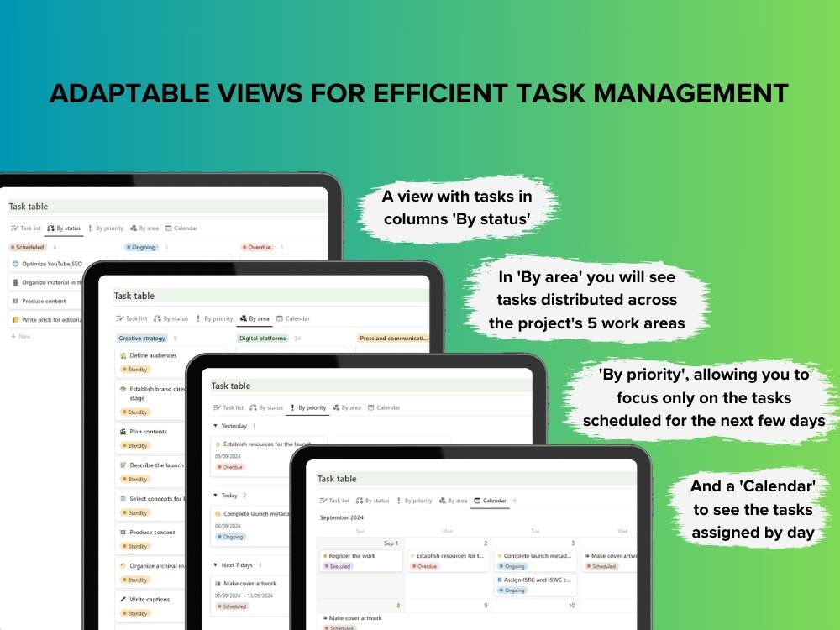The width and height of the screenshot is (840, 630).
Task: Click icon beside Organize material card
Action: pyautogui.click(x=15, y=282)
